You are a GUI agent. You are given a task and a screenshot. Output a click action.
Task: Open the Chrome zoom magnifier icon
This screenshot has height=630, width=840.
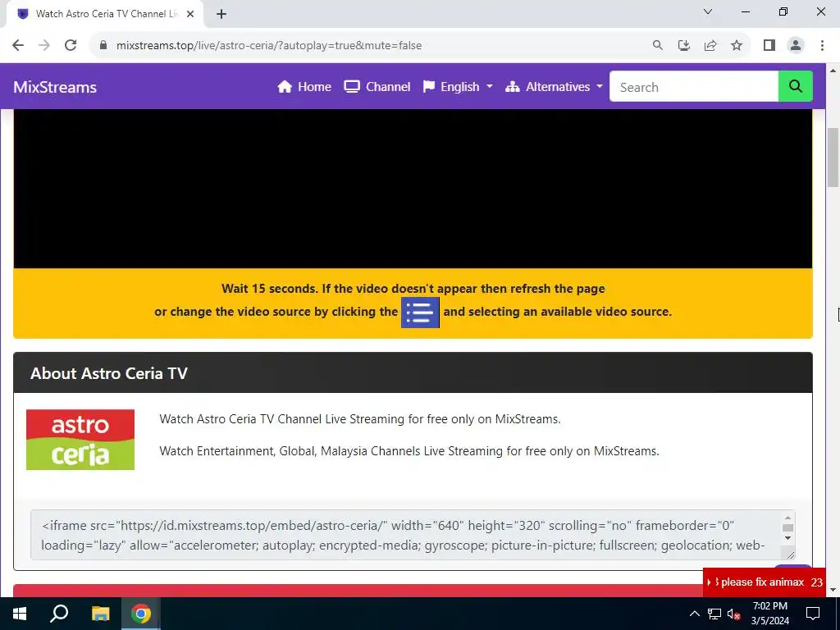click(x=657, y=46)
